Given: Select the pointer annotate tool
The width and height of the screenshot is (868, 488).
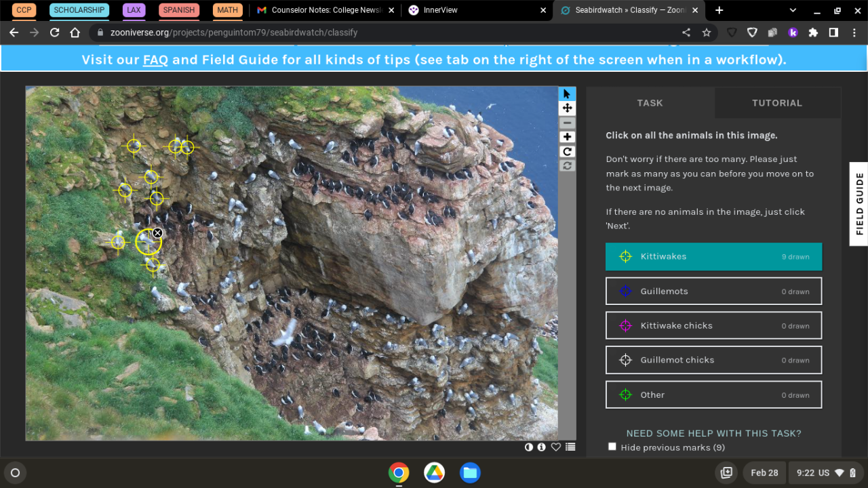Looking at the screenshot, I should [x=567, y=94].
